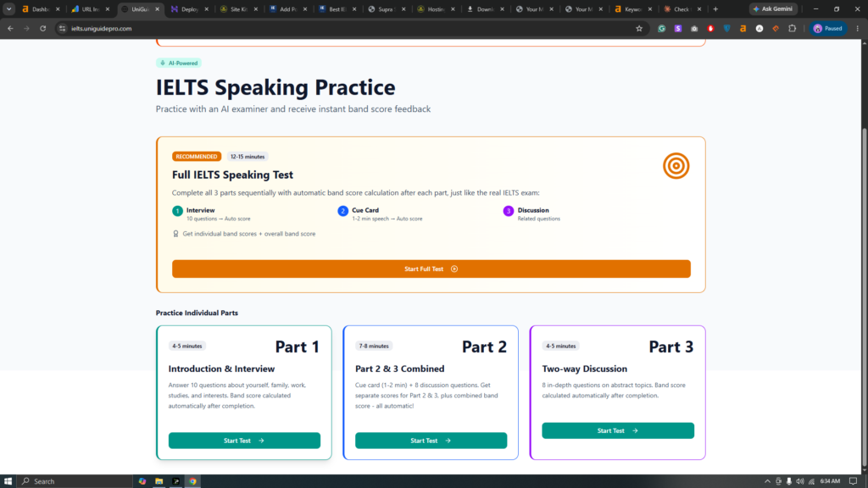Open File Explorer from the taskbar
The height and width of the screenshot is (488, 868).
[159, 481]
